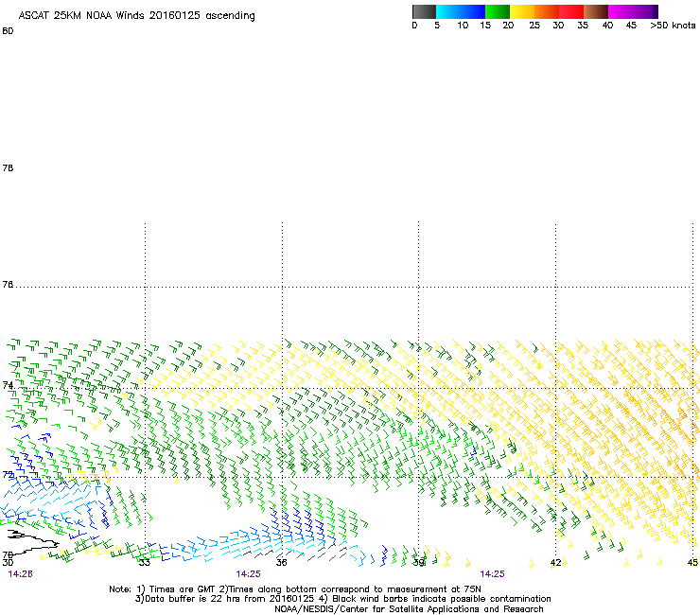700x615 pixels.
Task: Click the black coastline outline on the map
Action: pyautogui.click(x=33, y=543)
